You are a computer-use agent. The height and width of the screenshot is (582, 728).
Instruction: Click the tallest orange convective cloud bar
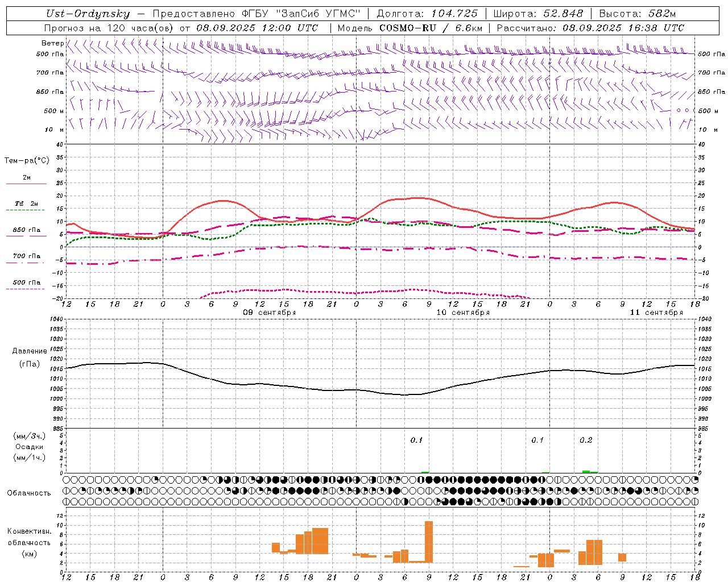coord(429,542)
